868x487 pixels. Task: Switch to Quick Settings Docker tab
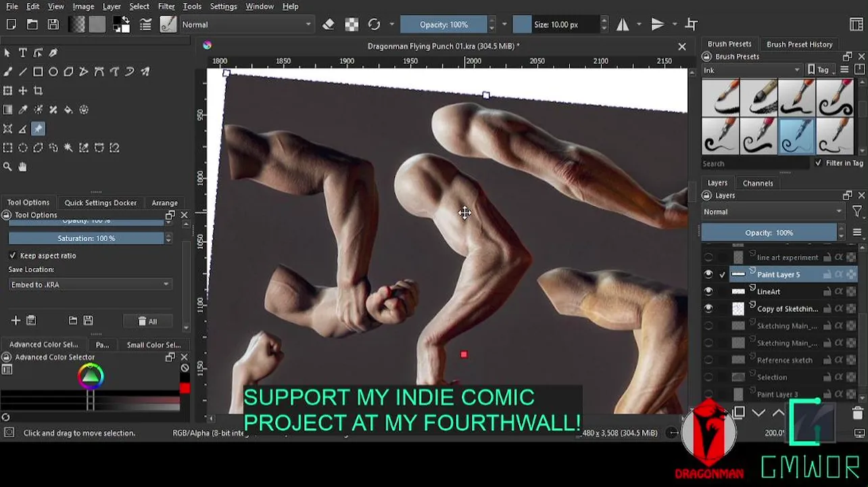click(x=100, y=203)
